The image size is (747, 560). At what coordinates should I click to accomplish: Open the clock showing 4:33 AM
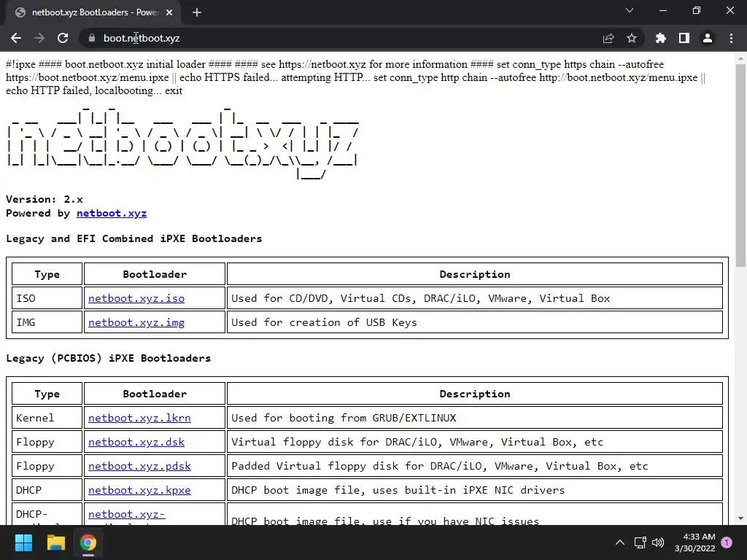[695, 542]
